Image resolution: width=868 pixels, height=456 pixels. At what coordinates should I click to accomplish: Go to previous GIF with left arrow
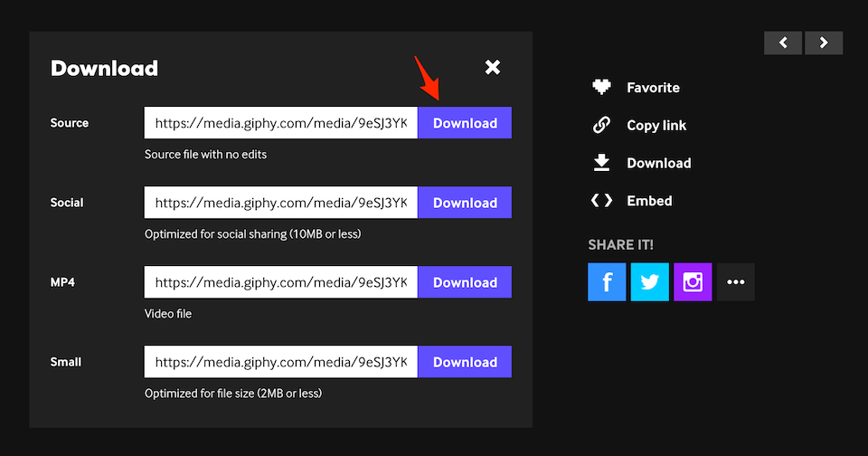(783, 43)
